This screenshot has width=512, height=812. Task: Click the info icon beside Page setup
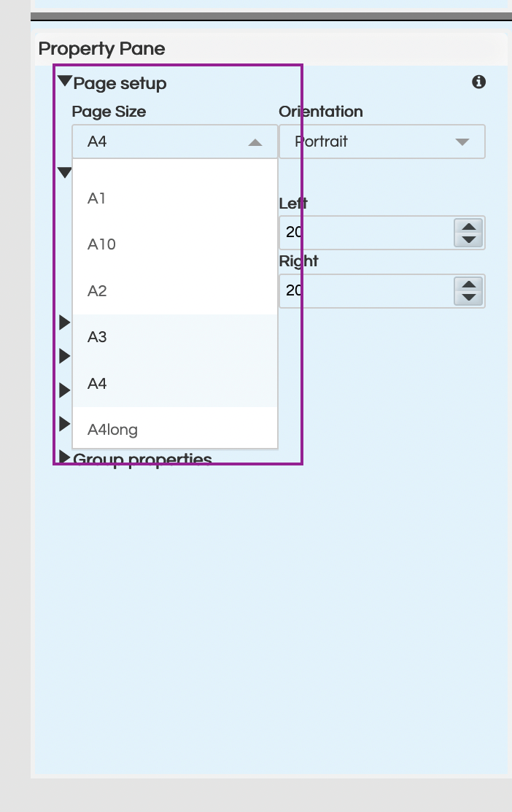(x=478, y=82)
